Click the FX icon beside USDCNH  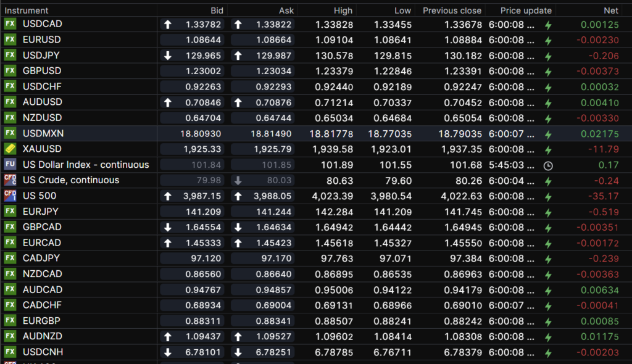tap(10, 352)
